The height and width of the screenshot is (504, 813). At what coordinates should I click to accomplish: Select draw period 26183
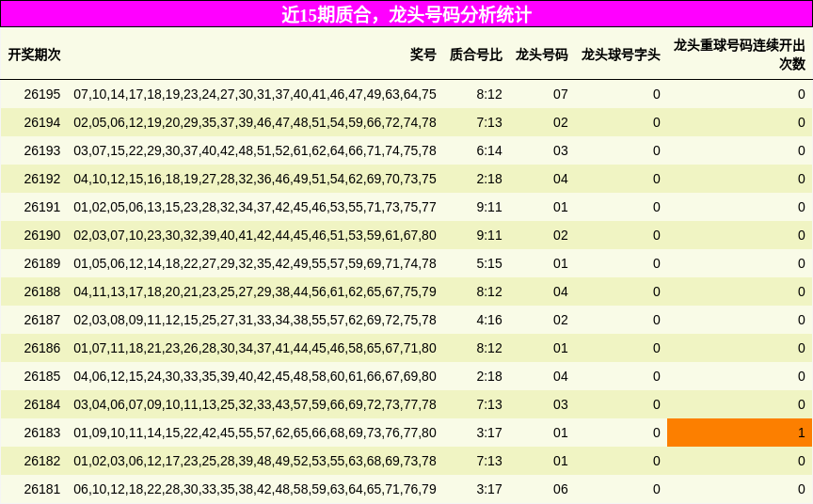click(x=42, y=433)
